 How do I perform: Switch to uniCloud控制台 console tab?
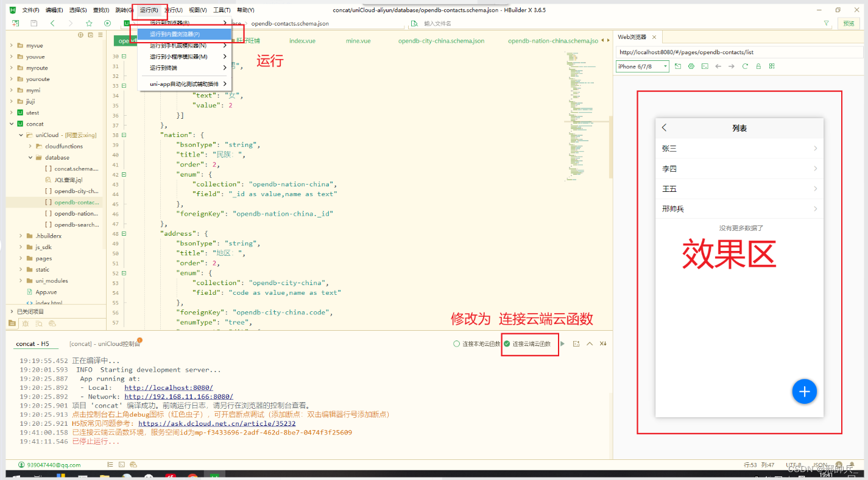pos(105,344)
